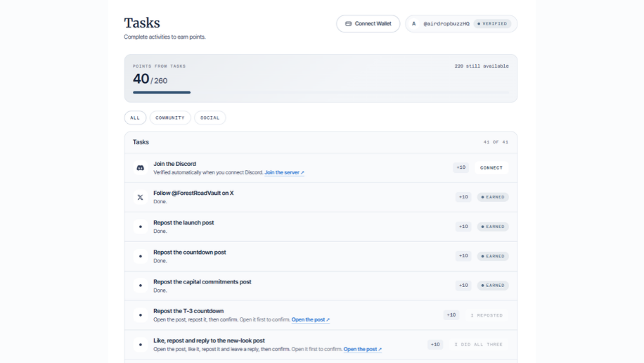This screenshot has width=644, height=363.
Task: Select the COMMUNITY filter tab
Action: point(170,117)
